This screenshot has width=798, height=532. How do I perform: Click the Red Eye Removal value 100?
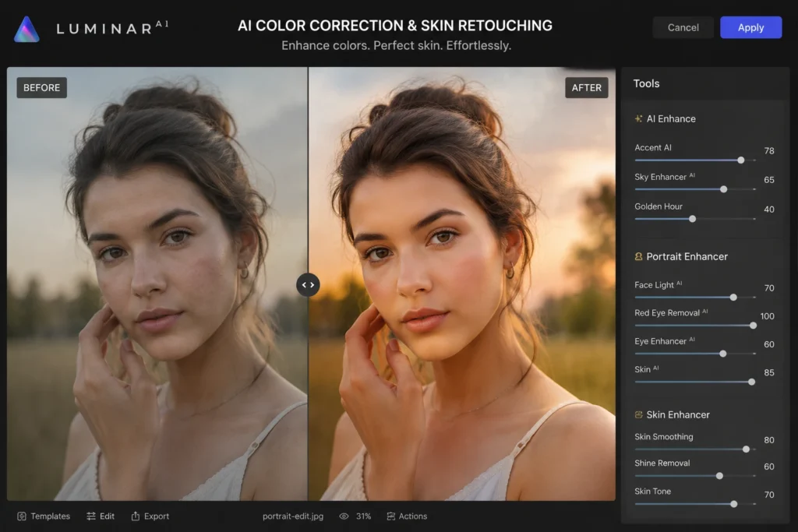coord(767,315)
